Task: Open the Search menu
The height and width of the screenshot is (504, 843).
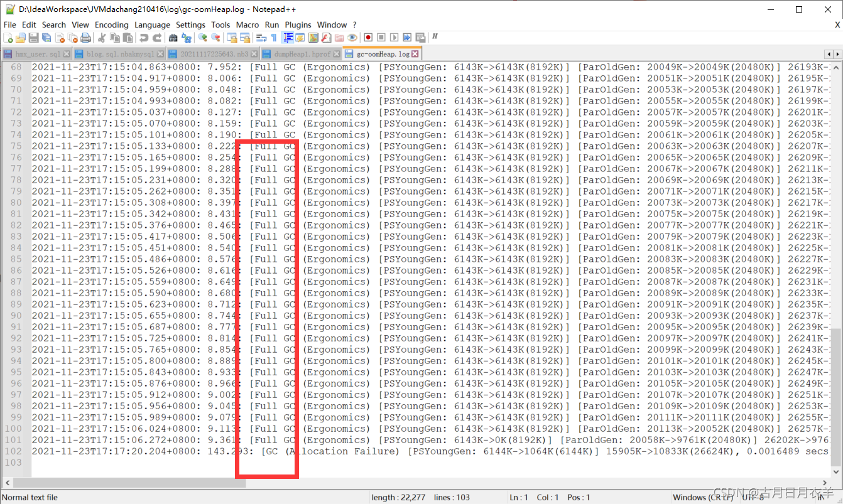Action: coord(54,24)
